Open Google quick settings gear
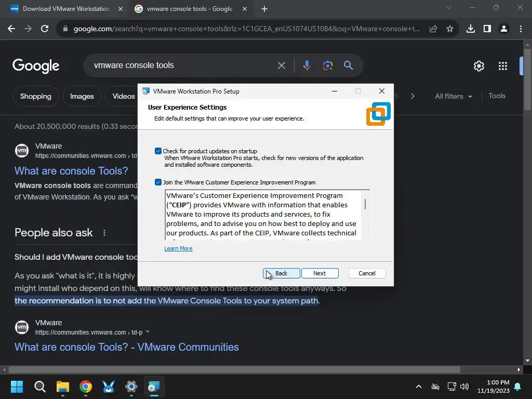Viewport: 532px width, 399px height. coord(478,66)
